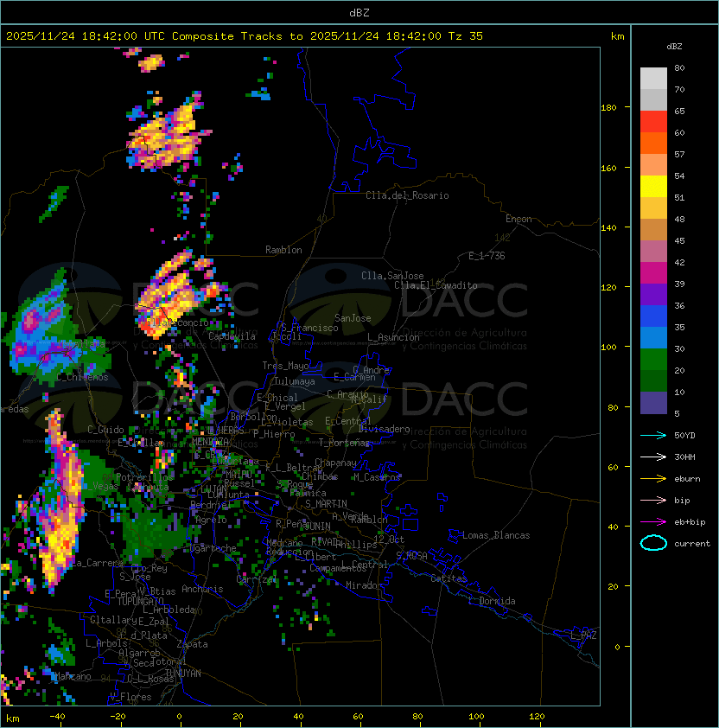This screenshot has height=728, width=719.
Task: Click the 'Mirador' map label
Action: pyautogui.click(x=364, y=585)
